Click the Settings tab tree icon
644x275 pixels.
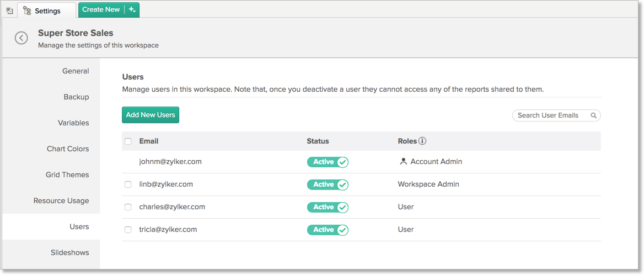pyautogui.click(x=27, y=10)
